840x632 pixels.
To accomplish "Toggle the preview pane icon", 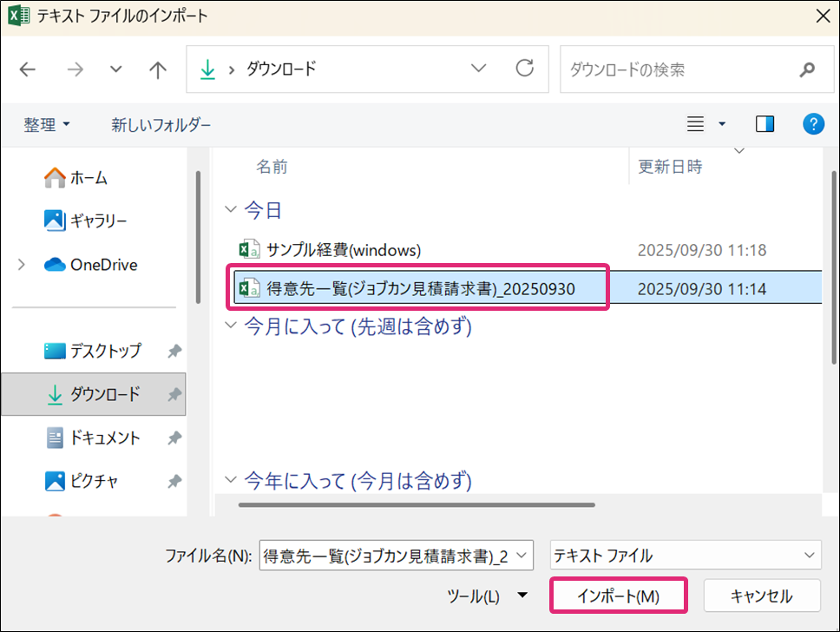I will pos(765,125).
